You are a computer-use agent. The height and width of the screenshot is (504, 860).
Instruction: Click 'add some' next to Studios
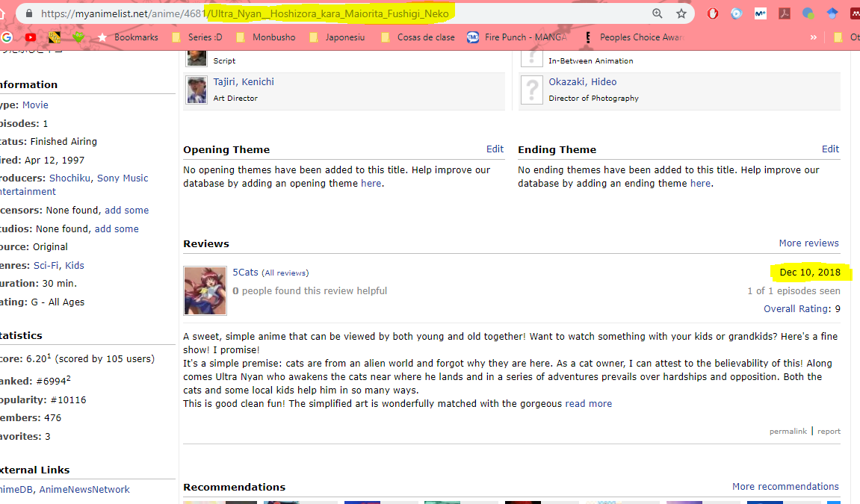click(117, 229)
